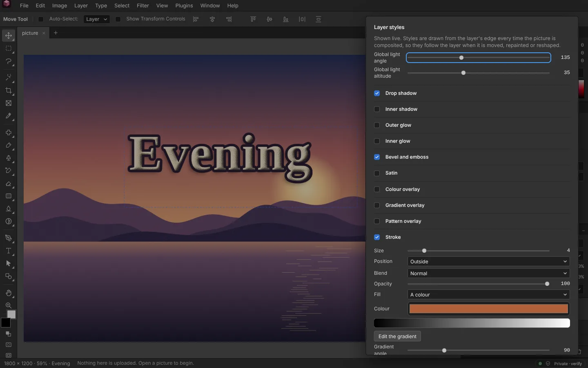This screenshot has height=368, width=588.
Task: Uncheck Bevel and emboss
Action: (377, 157)
